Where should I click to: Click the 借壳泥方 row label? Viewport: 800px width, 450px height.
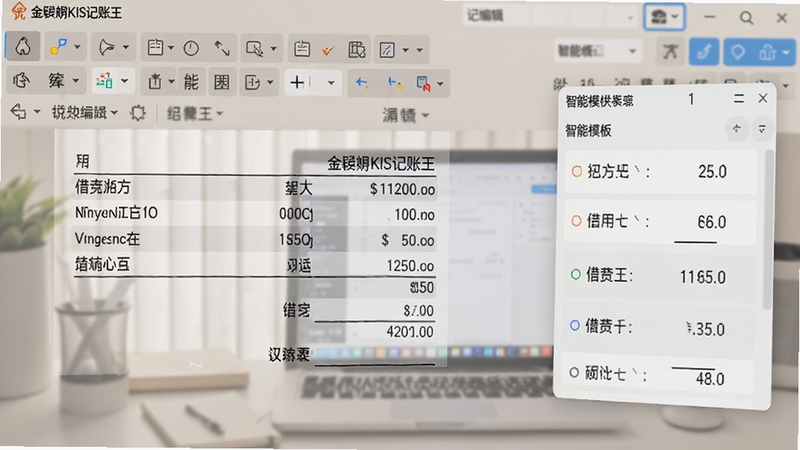tap(103, 187)
